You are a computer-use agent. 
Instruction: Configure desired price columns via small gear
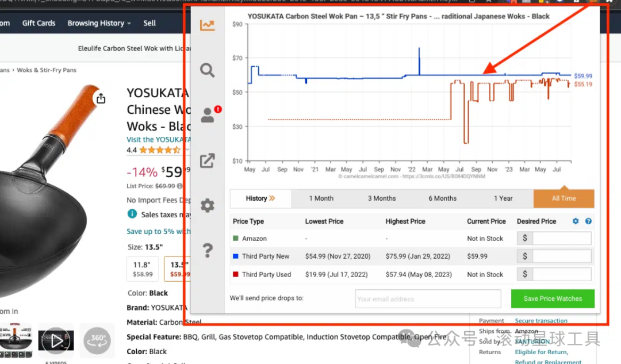pyautogui.click(x=576, y=221)
